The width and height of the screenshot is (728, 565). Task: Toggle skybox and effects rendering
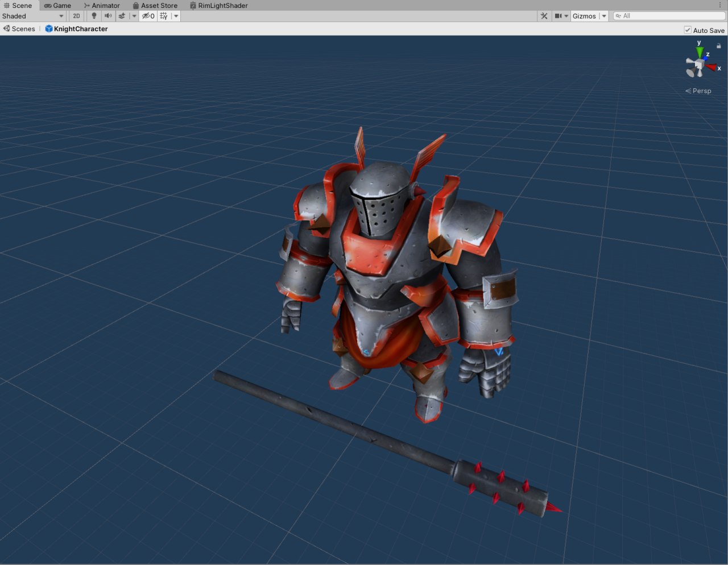[122, 16]
